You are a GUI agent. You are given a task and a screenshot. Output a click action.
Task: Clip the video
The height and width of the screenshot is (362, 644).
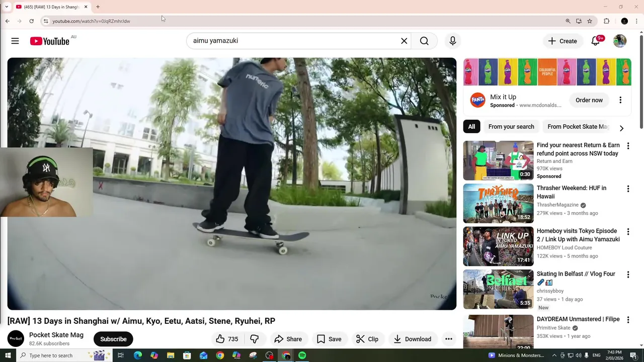[x=367, y=339]
